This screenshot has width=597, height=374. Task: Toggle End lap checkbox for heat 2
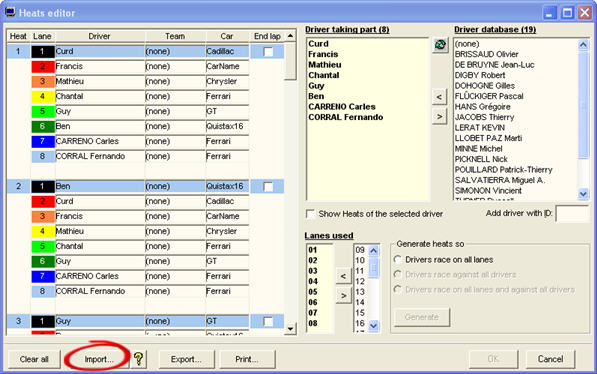268,186
